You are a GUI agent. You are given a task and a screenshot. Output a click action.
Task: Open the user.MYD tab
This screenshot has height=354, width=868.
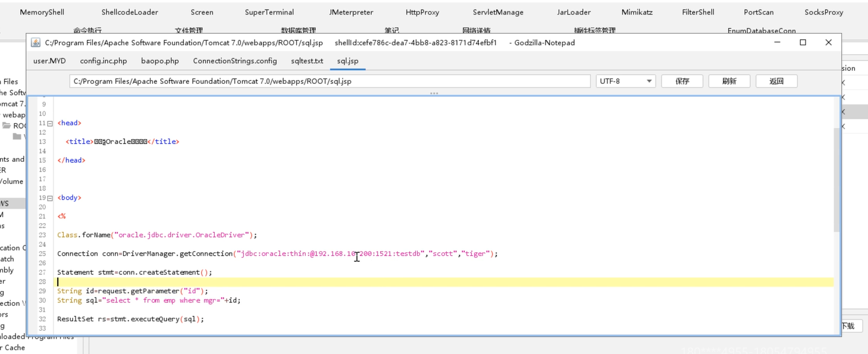[49, 61]
